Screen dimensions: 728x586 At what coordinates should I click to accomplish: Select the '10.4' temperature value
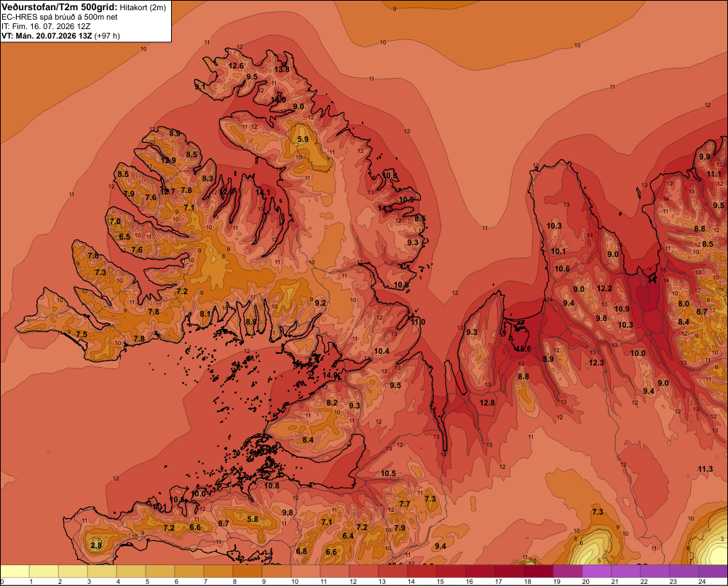coord(381,351)
